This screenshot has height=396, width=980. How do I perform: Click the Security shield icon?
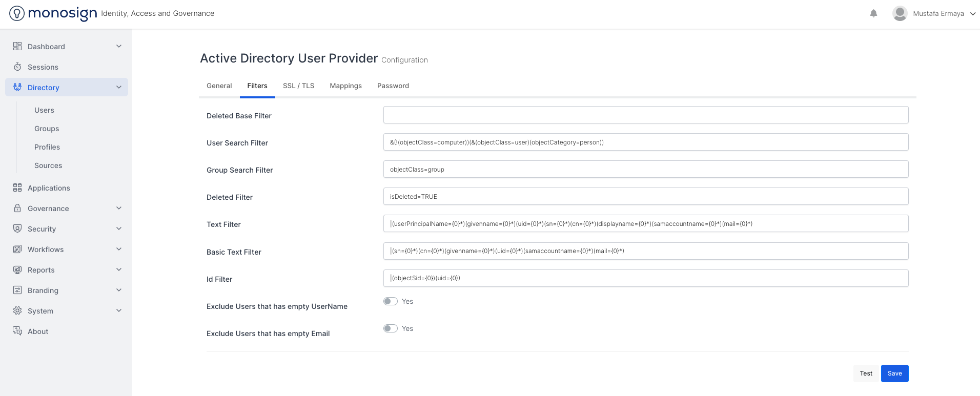coord(17,229)
